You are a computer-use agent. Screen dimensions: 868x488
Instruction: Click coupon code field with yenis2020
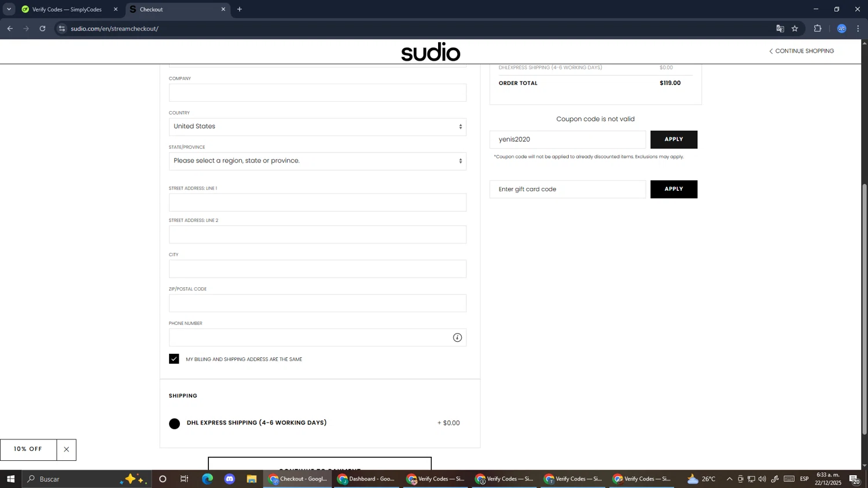tap(567, 139)
